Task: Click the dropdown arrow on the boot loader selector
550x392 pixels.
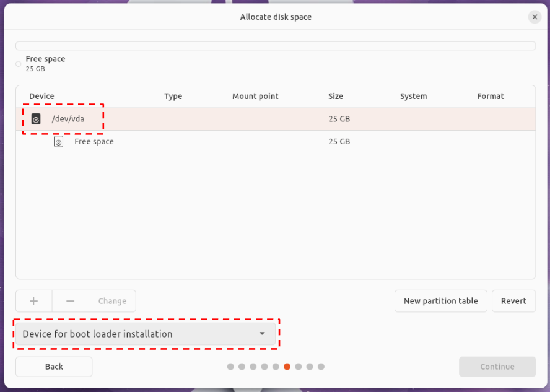Action: (x=263, y=334)
